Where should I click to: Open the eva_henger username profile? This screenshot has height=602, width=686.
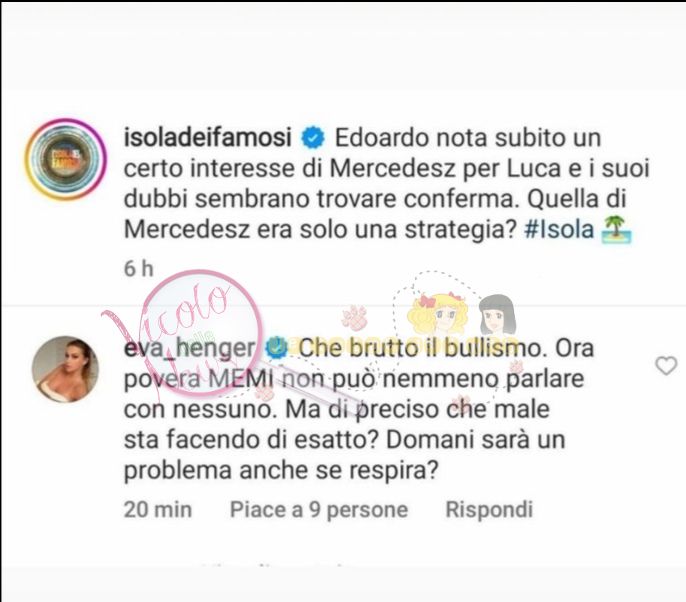(x=189, y=349)
